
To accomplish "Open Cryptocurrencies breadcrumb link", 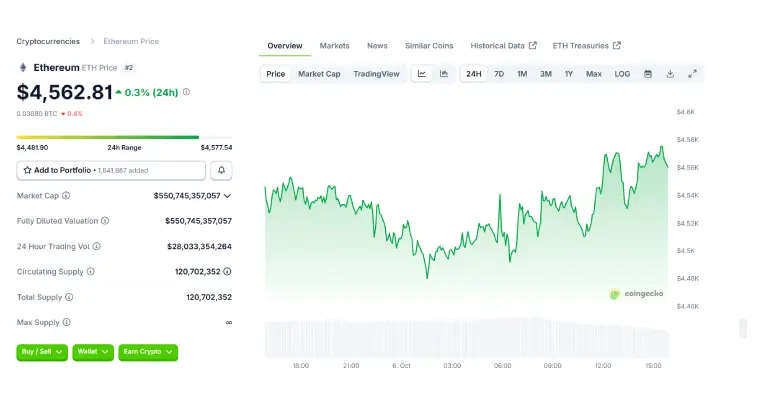I will point(48,41).
